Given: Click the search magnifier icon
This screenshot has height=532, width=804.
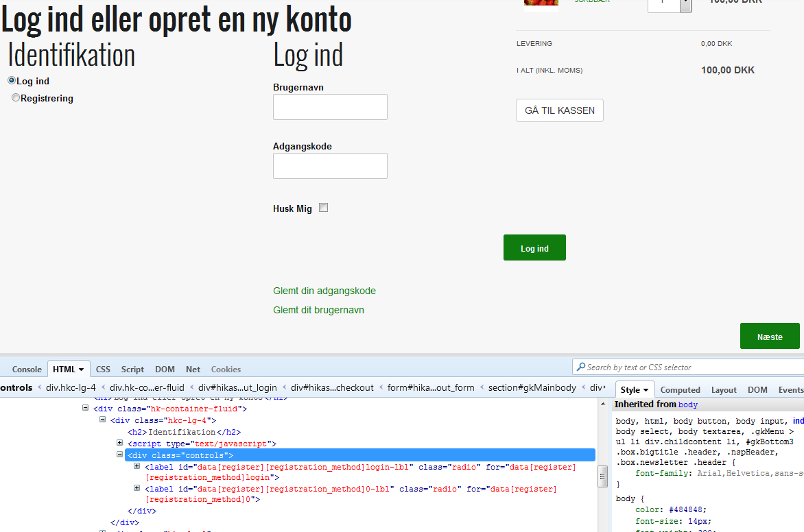Looking at the screenshot, I should point(580,367).
